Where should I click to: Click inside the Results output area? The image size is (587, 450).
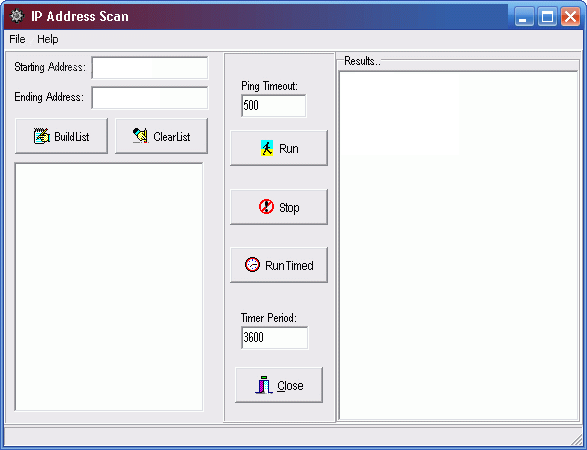458,245
